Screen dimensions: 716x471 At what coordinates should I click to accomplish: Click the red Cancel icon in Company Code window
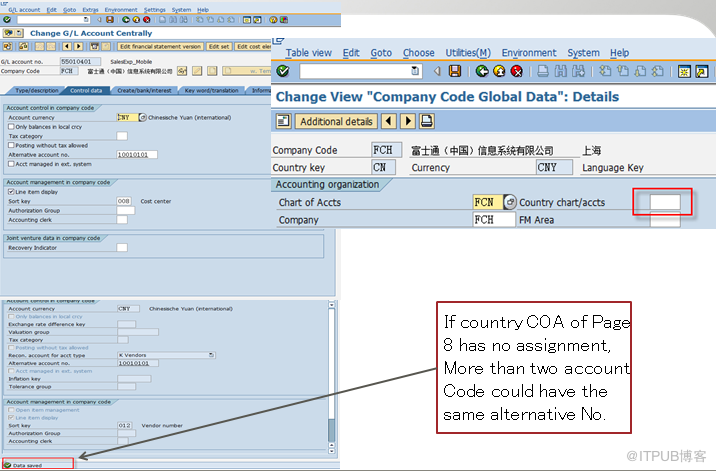tap(516, 71)
